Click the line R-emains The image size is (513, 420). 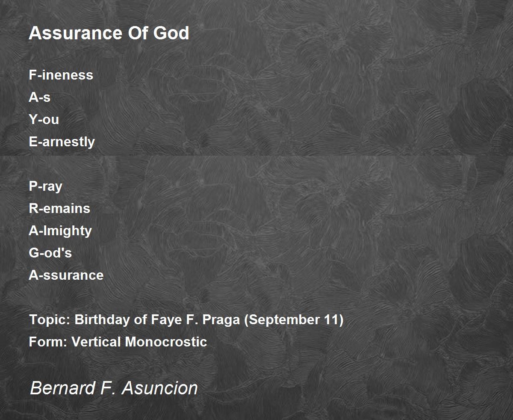[x=59, y=208]
